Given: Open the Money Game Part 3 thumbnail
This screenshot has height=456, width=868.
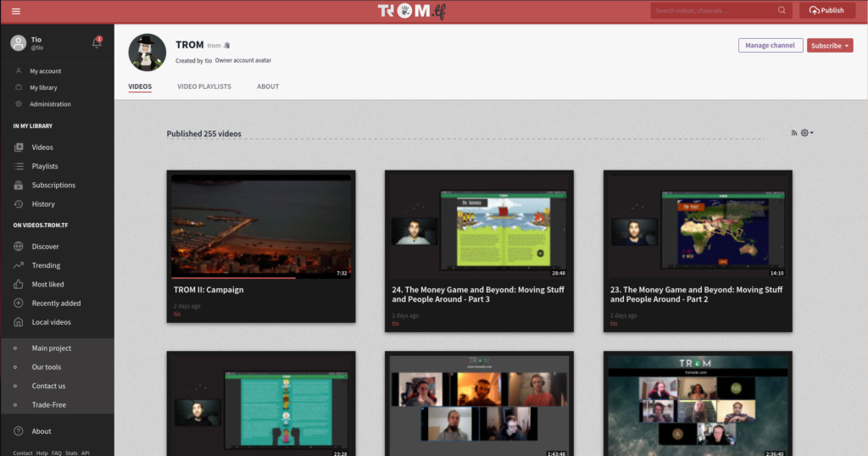Looking at the screenshot, I should click(480, 226).
